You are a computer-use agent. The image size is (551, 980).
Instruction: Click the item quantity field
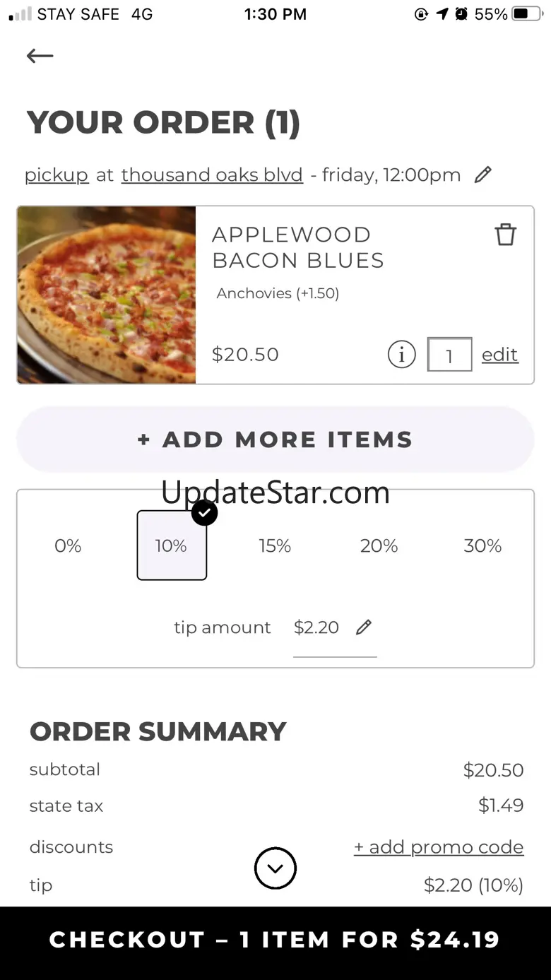click(449, 355)
